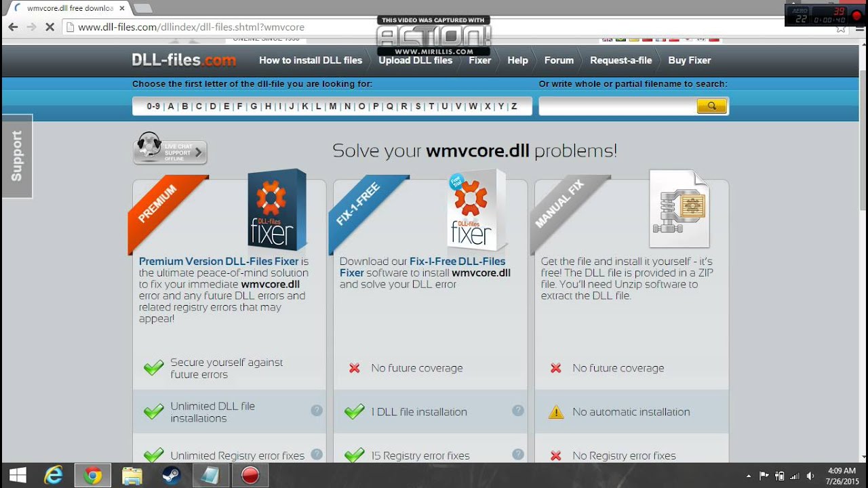Open Internet Explorer from the taskbar
Screen dimensions: 868x488
(54, 476)
